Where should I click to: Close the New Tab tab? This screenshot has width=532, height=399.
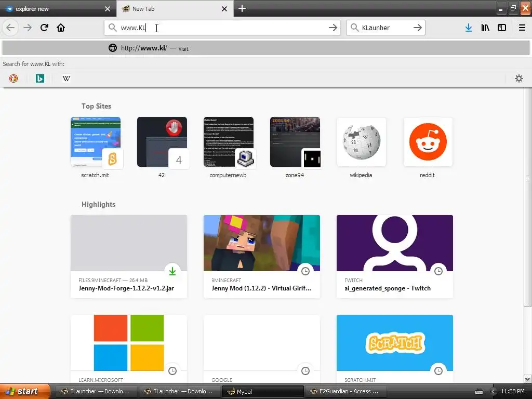(x=224, y=9)
